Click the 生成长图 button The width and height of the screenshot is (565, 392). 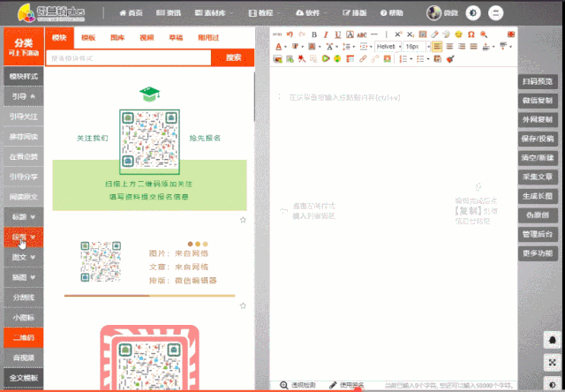[538, 196]
